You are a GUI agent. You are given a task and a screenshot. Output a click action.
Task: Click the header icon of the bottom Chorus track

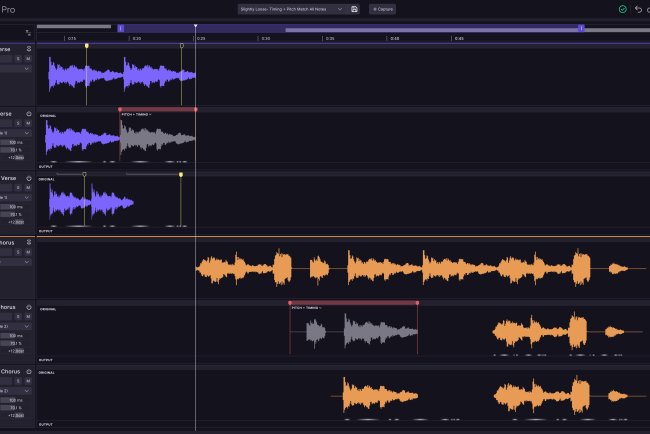[29, 371]
